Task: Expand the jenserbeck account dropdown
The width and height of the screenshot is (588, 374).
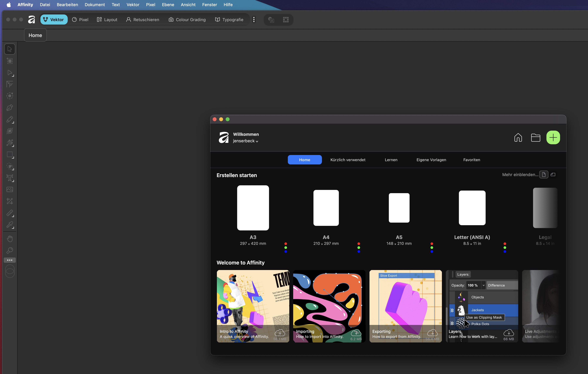Action: (246, 141)
